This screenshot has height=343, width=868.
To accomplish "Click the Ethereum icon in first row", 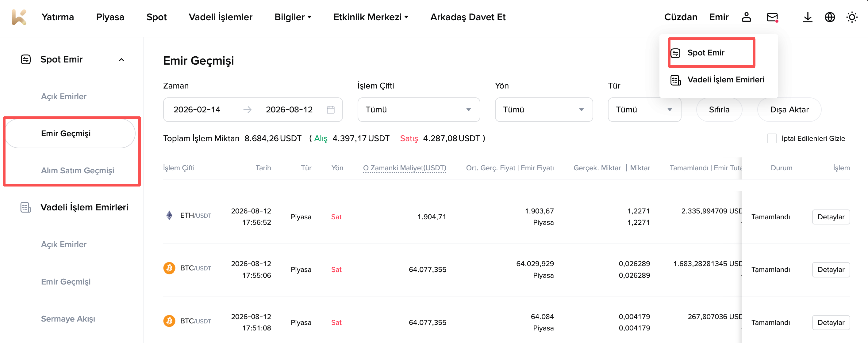I will (x=169, y=215).
